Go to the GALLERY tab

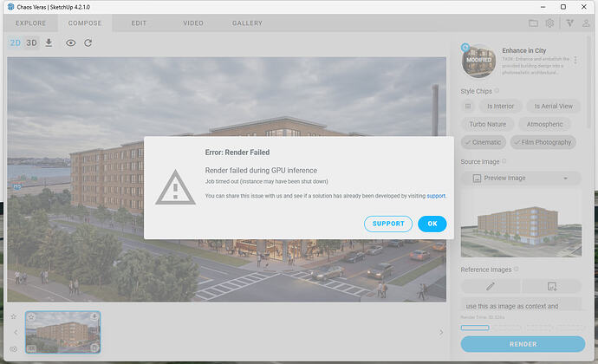[x=247, y=23]
